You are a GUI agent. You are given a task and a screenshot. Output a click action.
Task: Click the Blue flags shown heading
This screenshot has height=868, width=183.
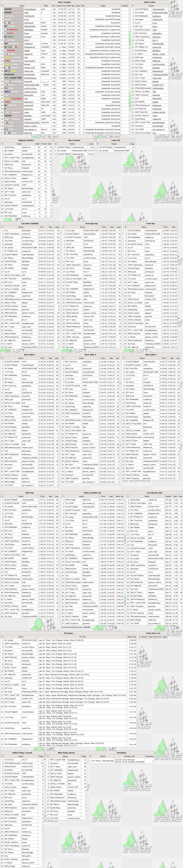(67, 753)
